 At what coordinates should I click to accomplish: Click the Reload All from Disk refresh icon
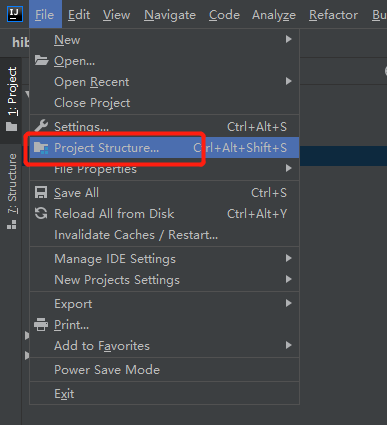41,214
